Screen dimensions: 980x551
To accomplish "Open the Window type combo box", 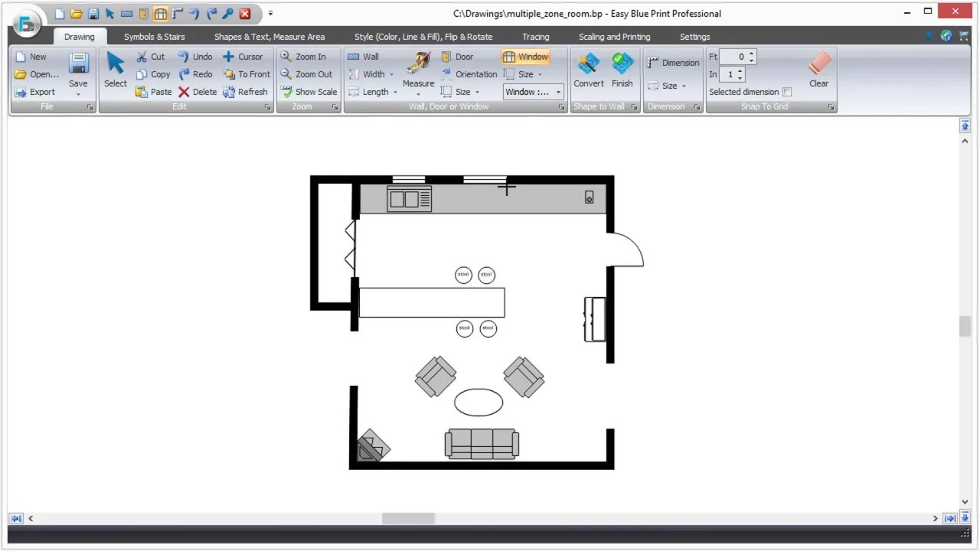I will point(534,92).
